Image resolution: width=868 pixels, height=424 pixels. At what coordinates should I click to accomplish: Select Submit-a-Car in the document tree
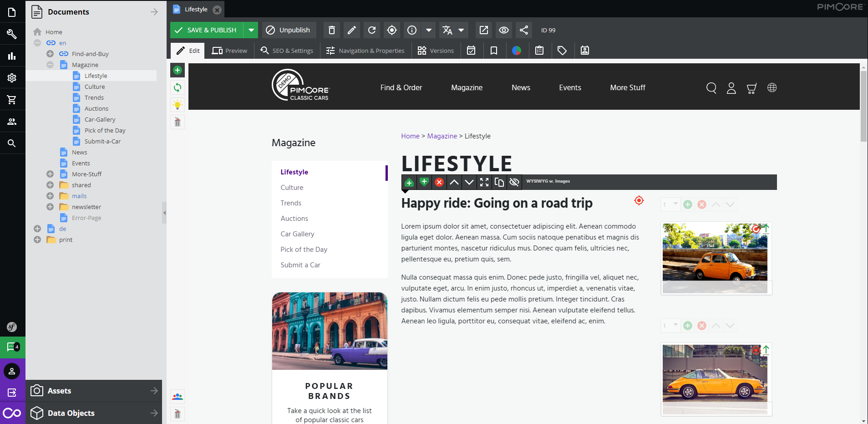point(102,141)
